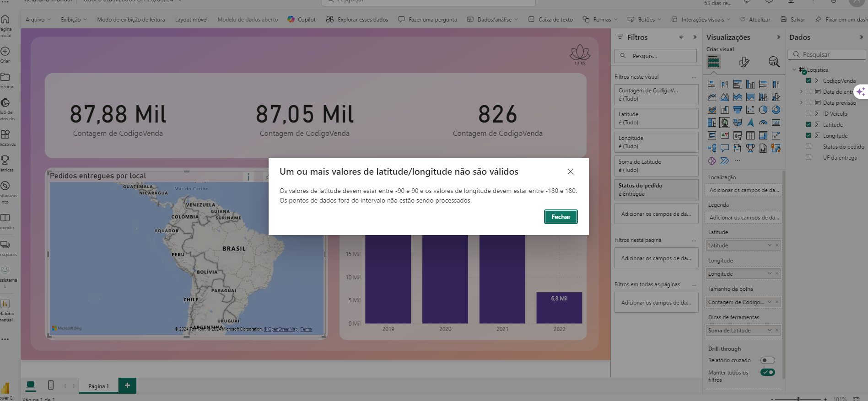Screen dimensions: 868x401
Task: Select the Página 1 tab
Action: click(98, 386)
